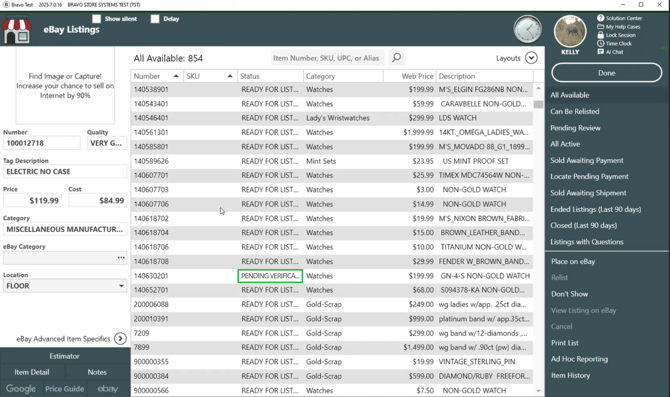Select row 140546401 LDS WATCH
The image size is (670, 397).
coord(332,118)
